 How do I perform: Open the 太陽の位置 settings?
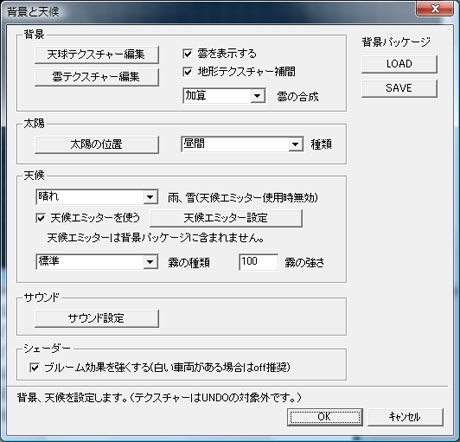pos(96,145)
